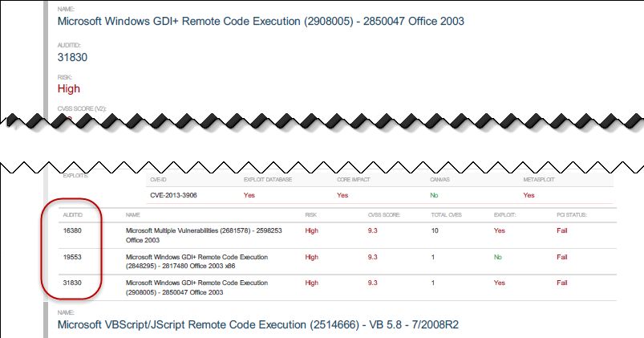Select audit ID 19553 in table

72,257
